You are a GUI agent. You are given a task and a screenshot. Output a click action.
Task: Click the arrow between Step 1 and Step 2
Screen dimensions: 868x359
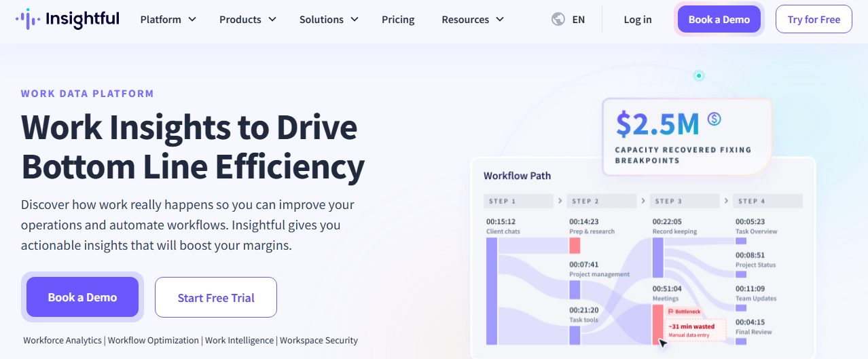coord(560,201)
